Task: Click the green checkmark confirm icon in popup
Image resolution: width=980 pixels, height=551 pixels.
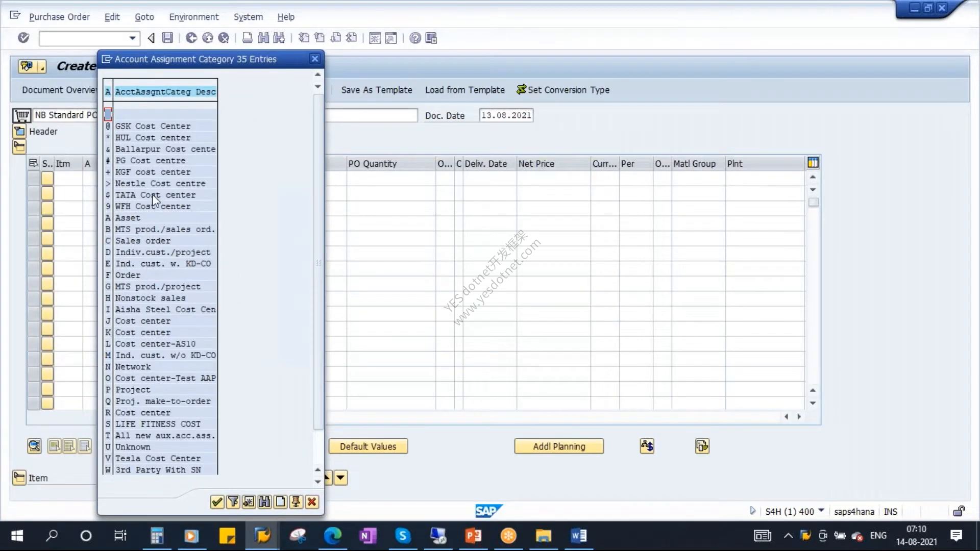Action: 217,502
